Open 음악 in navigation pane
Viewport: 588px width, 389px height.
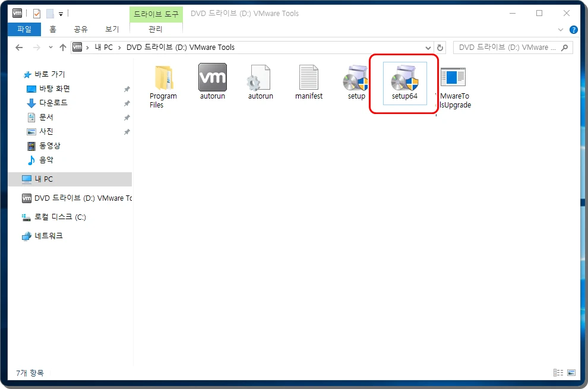(x=46, y=160)
